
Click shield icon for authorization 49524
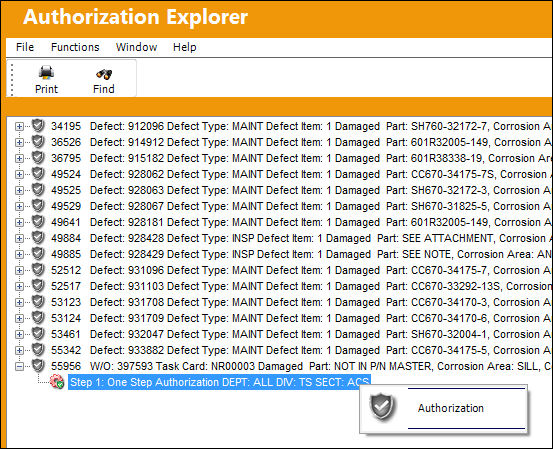coord(38,174)
